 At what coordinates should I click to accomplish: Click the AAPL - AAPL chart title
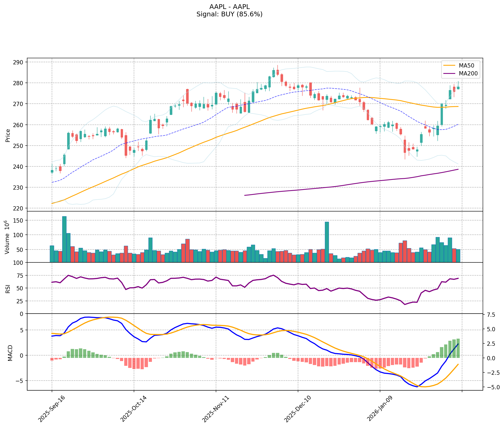tap(229, 7)
